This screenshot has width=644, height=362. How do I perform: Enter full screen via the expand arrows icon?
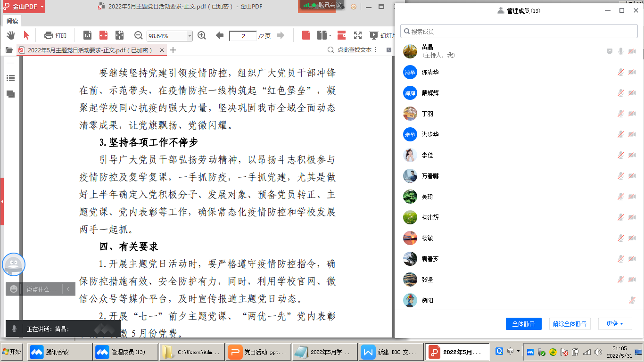(357, 35)
